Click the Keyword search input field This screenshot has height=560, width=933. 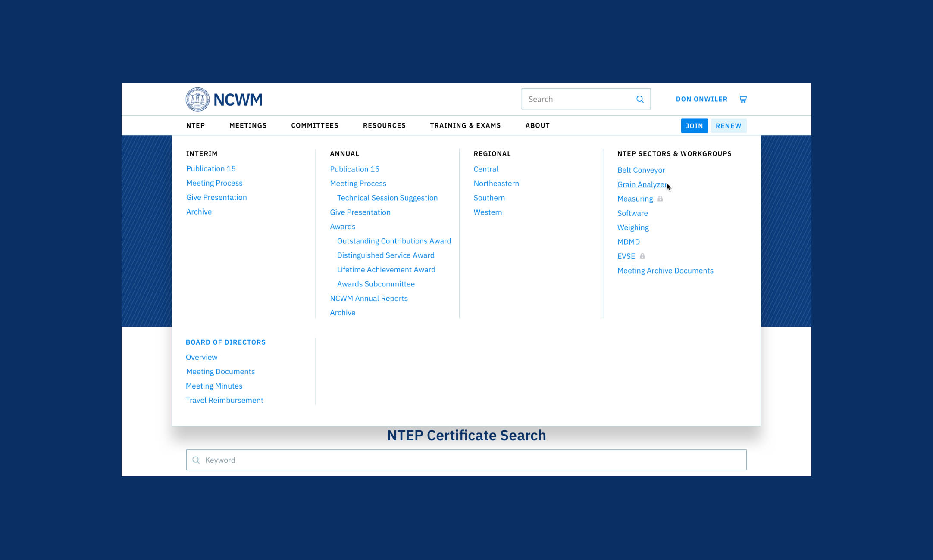pos(466,460)
